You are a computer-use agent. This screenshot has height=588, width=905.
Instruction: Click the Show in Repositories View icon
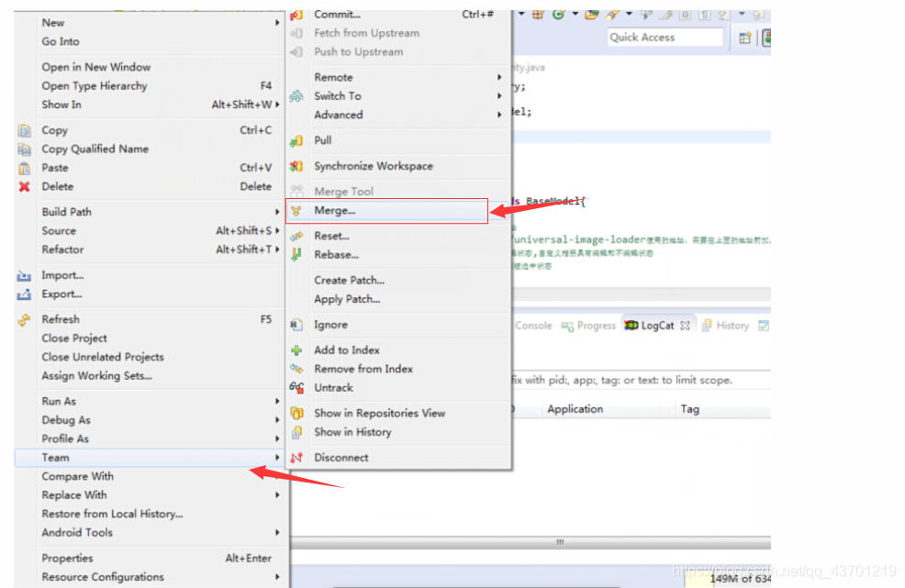(296, 413)
